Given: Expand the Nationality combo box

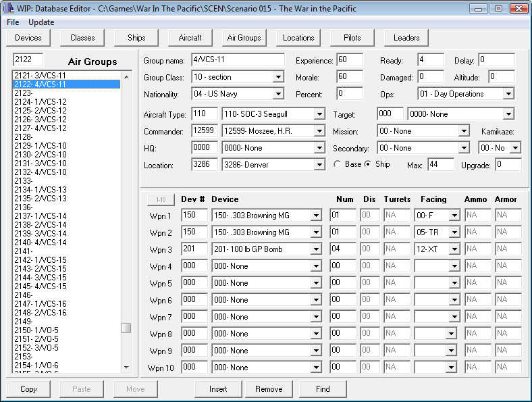Looking at the screenshot, I should tap(278, 95).
